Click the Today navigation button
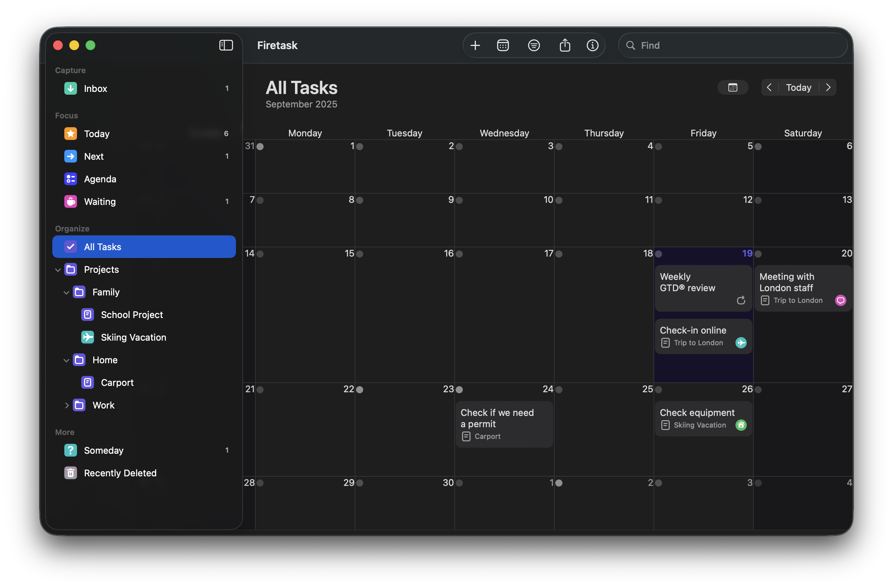 click(798, 87)
